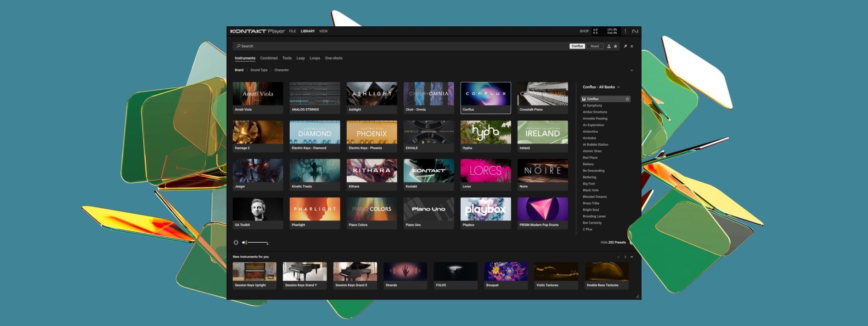The image size is (868, 326).
Task: Remove the Conflux filter tag
Action: (577, 46)
